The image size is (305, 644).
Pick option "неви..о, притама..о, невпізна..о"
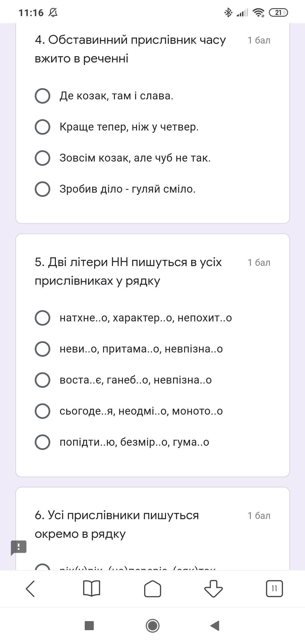tap(43, 349)
